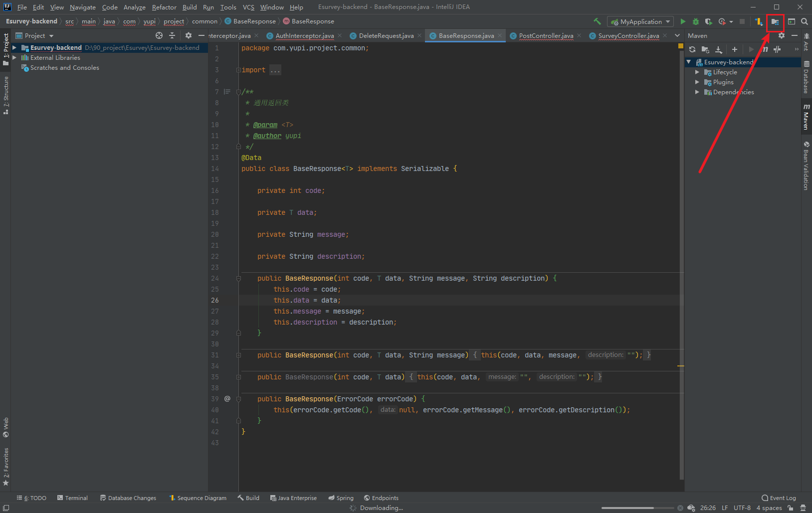Hide the Maven tool window
This screenshot has width=812, height=513.
tap(795, 35)
